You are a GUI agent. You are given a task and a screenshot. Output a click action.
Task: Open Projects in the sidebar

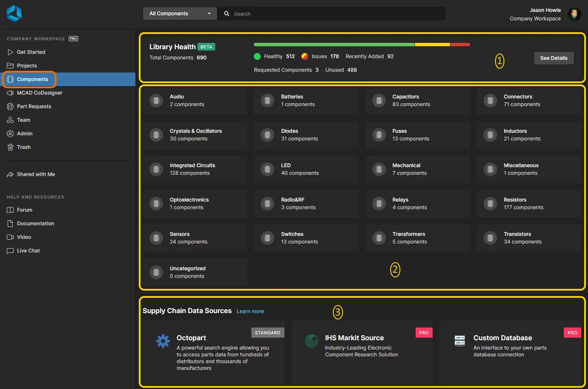click(x=68, y=66)
